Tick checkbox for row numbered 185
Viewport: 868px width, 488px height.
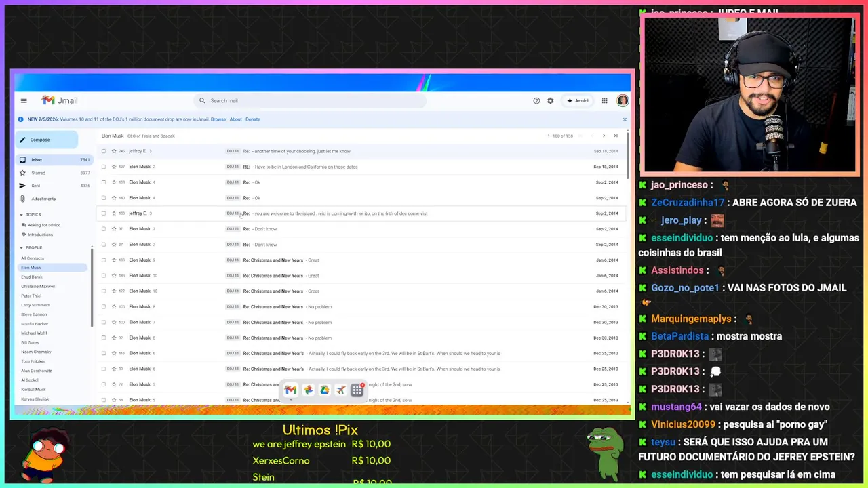coord(104,260)
